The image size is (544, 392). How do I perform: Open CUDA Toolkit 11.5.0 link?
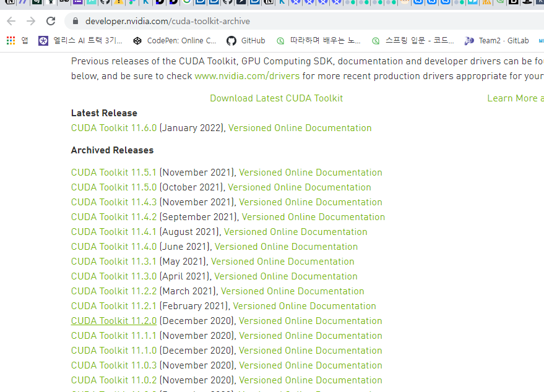(114, 187)
